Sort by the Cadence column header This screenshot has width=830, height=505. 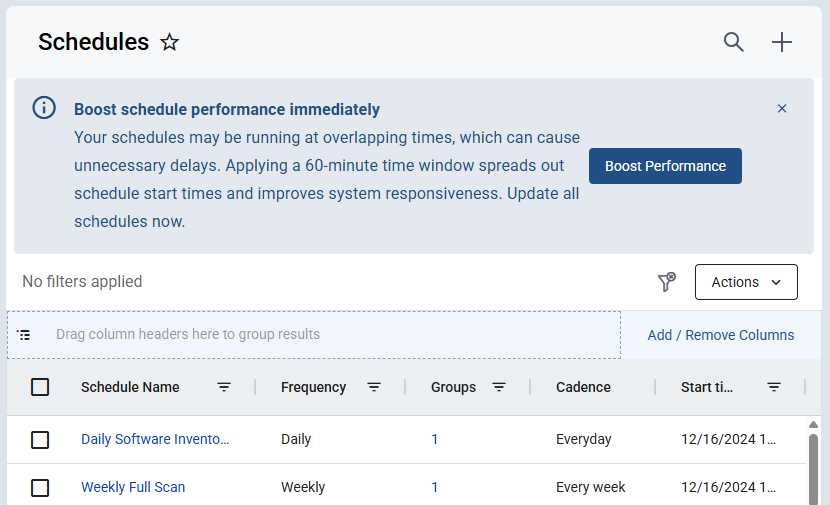[x=583, y=387]
